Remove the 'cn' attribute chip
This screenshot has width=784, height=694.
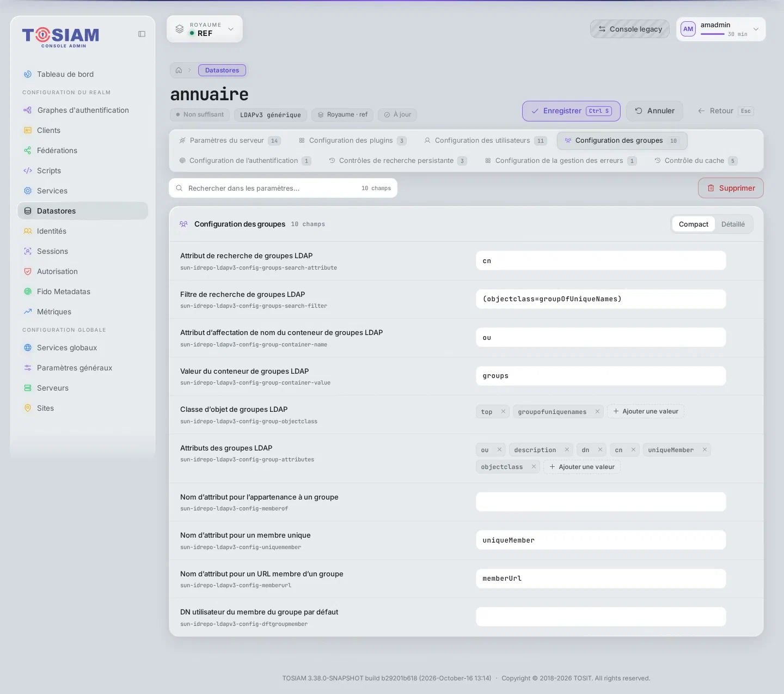pyautogui.click(x=633, y=450)
